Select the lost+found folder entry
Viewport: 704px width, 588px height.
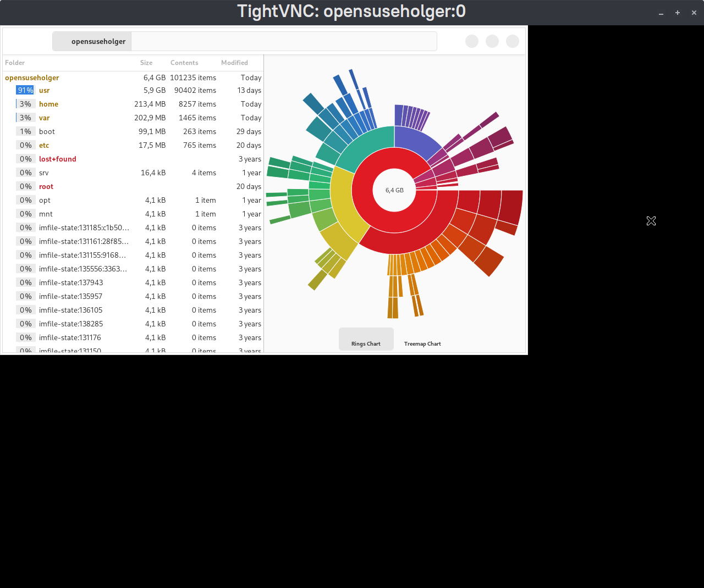coord(58,159)
